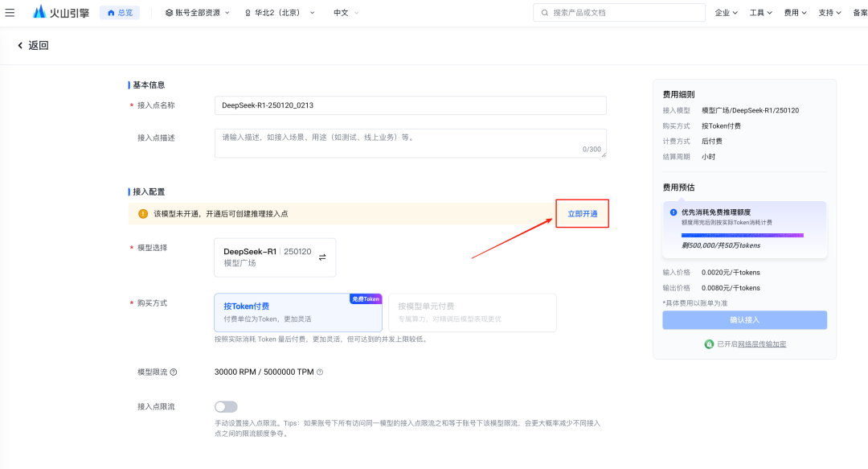Click the Volcano Engine logo

pos(61,12)
